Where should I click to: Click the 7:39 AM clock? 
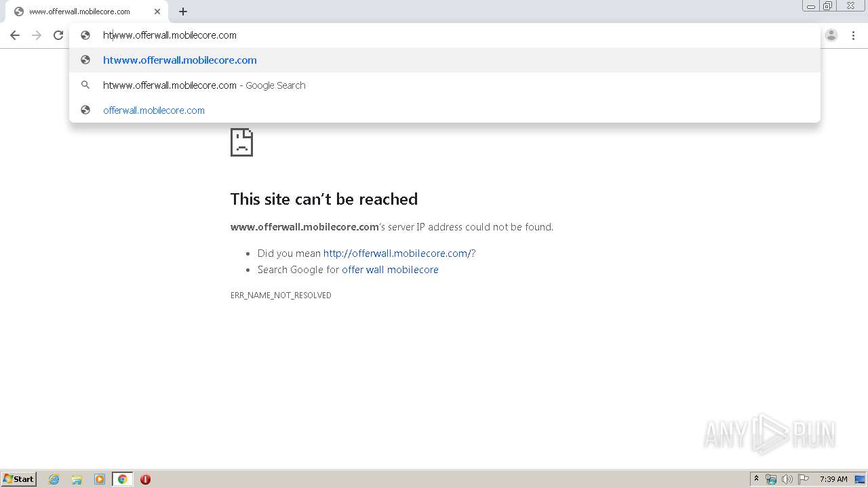(x=833, y=479)
